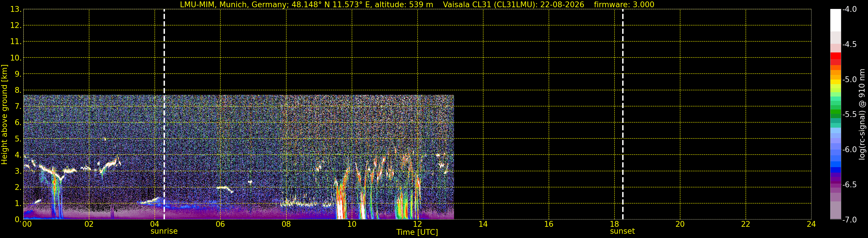Click the sunset dashed marker line
This screenshot has height=238, width=868.
[x=623, y=114]
